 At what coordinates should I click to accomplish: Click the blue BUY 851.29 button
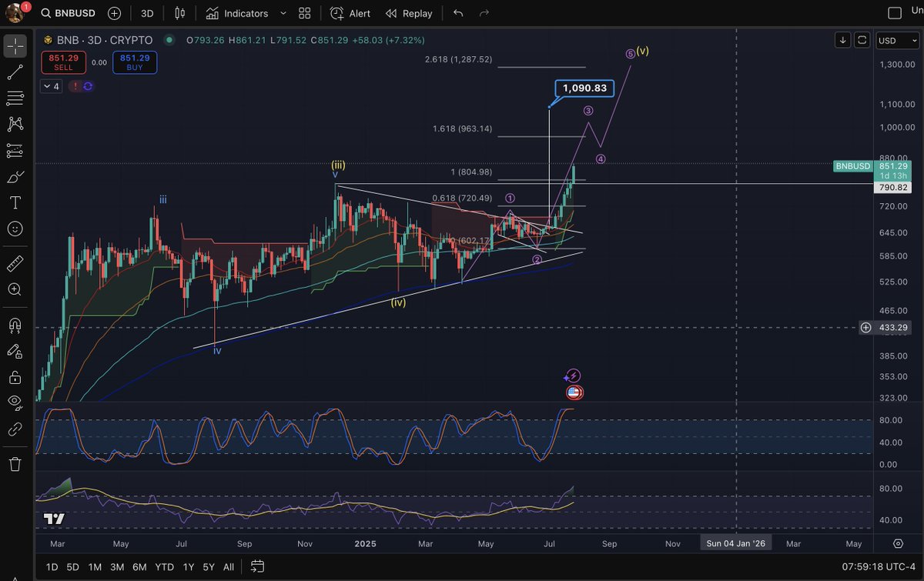134,62
